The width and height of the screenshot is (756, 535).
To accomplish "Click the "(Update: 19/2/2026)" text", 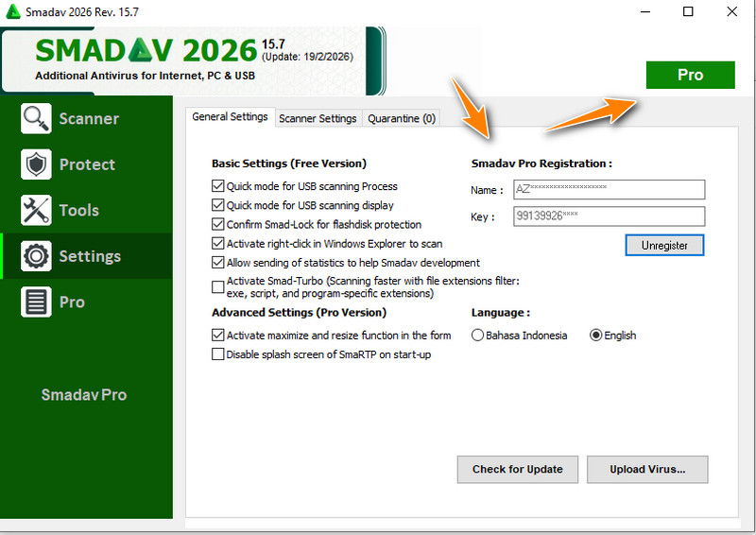I will coord(308,57).
